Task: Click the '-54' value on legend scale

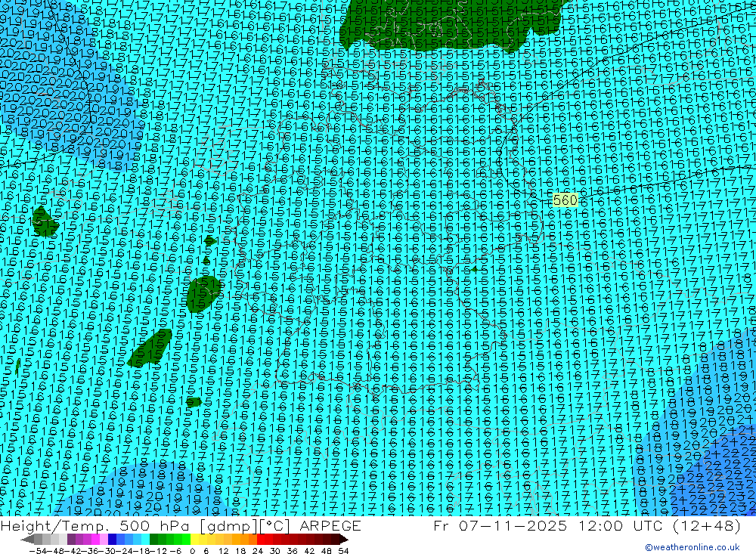Action: 38,551
